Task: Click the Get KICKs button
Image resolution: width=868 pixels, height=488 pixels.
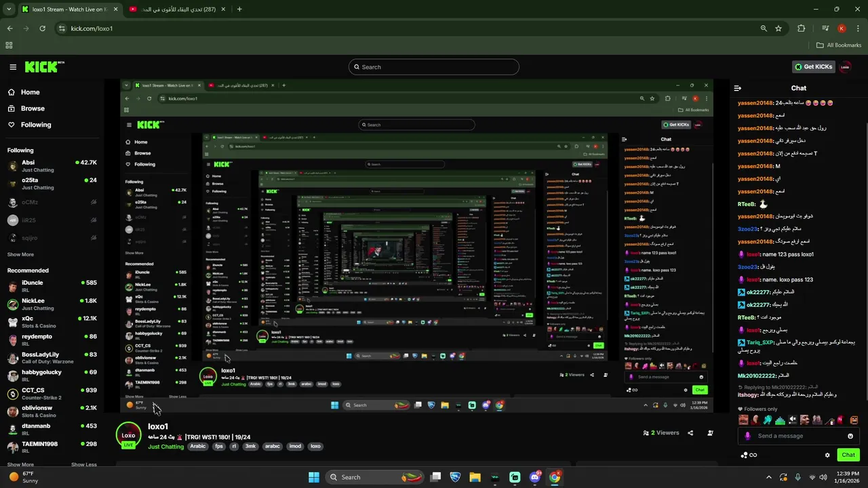Action: (813, 67)
